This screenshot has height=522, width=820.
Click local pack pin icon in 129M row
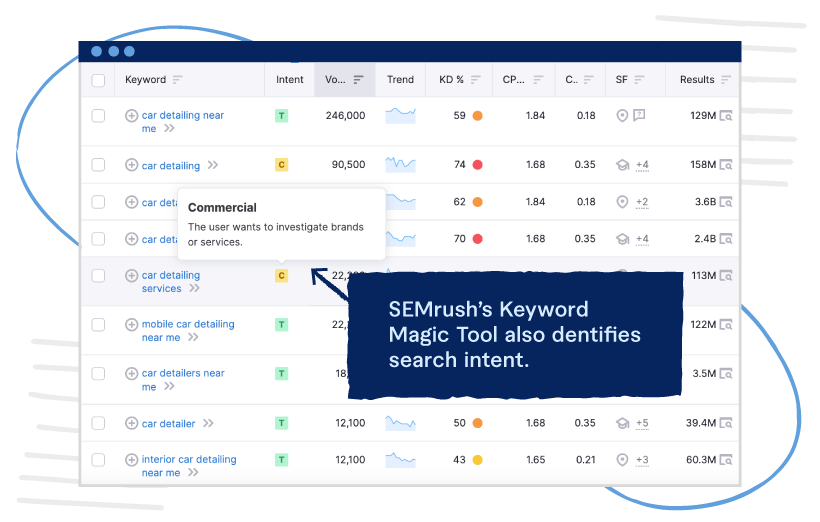622,116
